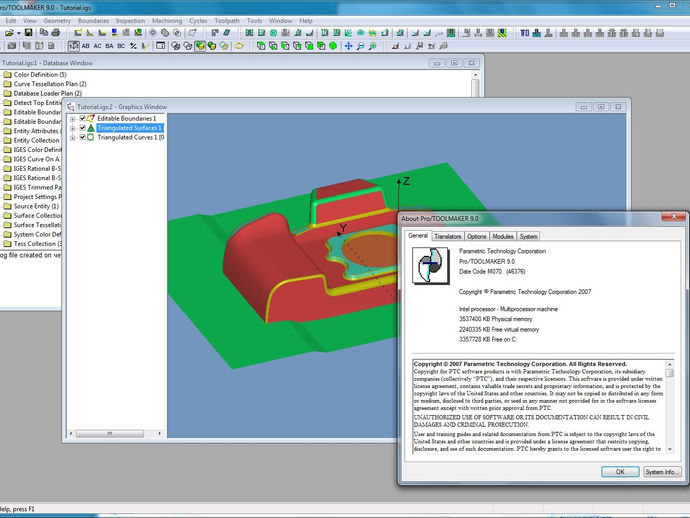The image size is (690, 518).
Task: Select Database Loader Plan (2) folder
Action: (x=48, y=93)
